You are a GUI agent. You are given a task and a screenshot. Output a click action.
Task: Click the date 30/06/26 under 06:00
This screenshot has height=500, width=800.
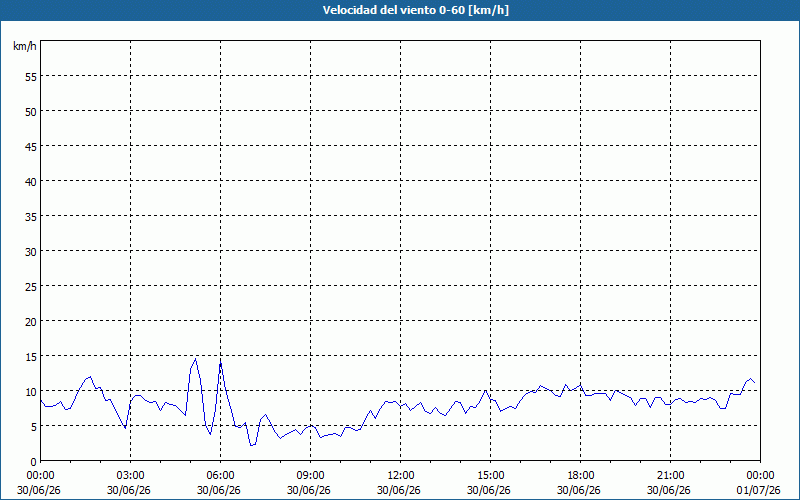click(x=218, y=490)
